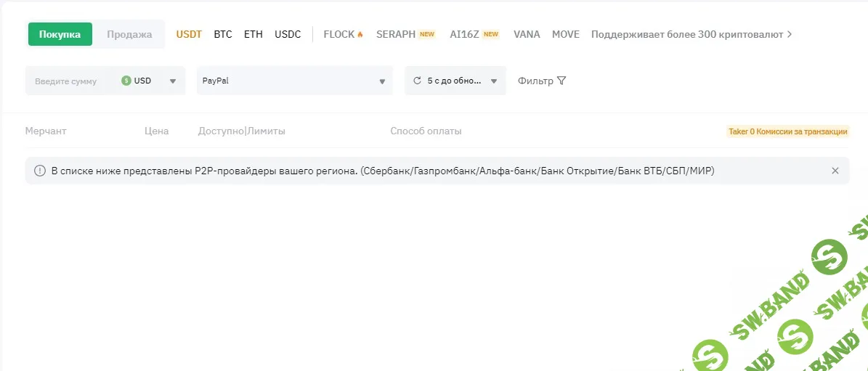Click the info icon in the notice banner
Image resolution: width=868 pixels, height=371 pixels.
(40, 171)
